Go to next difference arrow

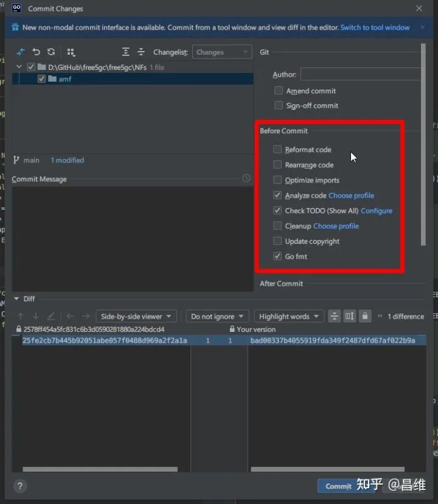coord(36,316)
